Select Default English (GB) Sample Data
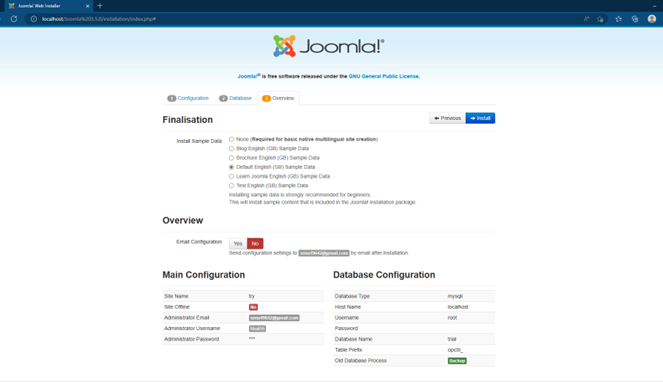This screenshot has width=663, height=382. pyautogui.click(x=231, y=167)
